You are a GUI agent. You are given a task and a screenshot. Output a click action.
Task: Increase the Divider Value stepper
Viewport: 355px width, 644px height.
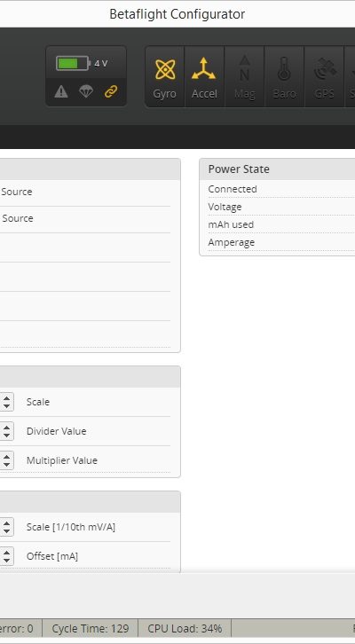pyautogui.click(x=6, y=427)
